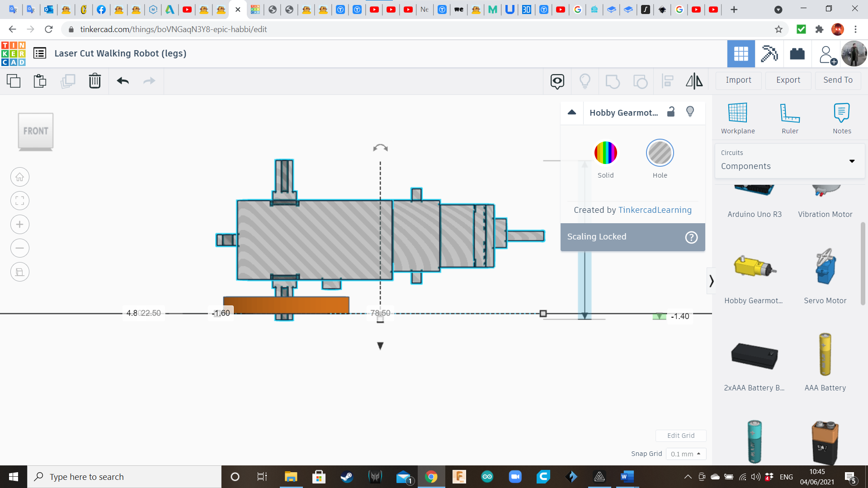Hide the shape using the lightbulb toggle
868x488 pixels.
coord(690,112)
